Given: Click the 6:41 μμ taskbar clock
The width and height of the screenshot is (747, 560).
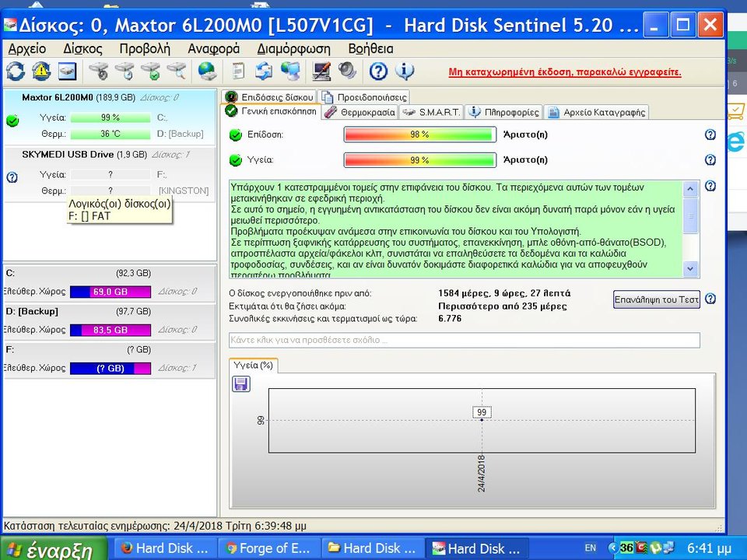Looking at the screenshot, I should tap(709, 548).
